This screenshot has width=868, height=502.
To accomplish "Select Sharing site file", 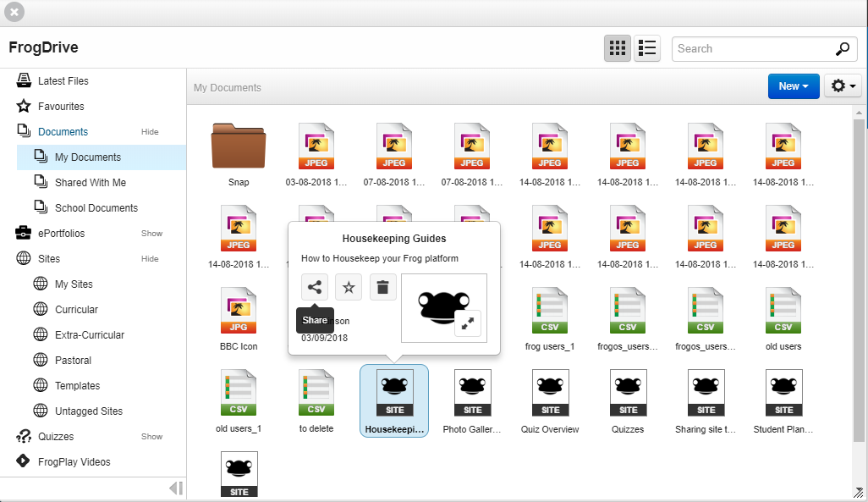I will 706,401.
